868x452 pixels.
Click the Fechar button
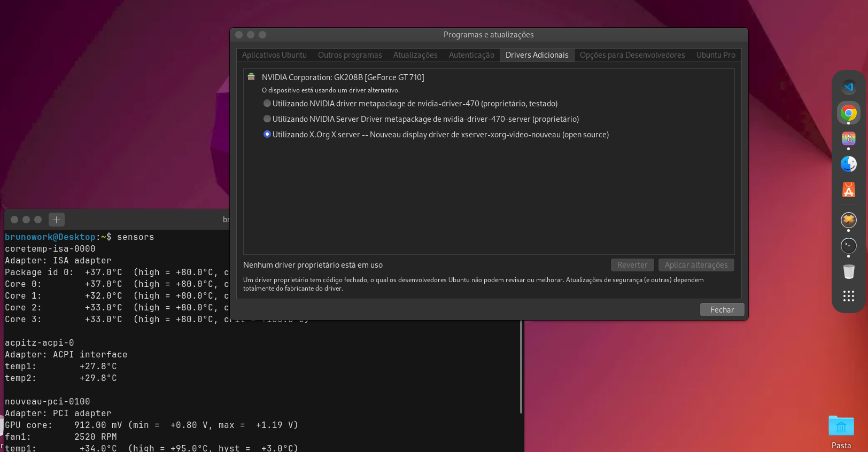click(722, 310)
